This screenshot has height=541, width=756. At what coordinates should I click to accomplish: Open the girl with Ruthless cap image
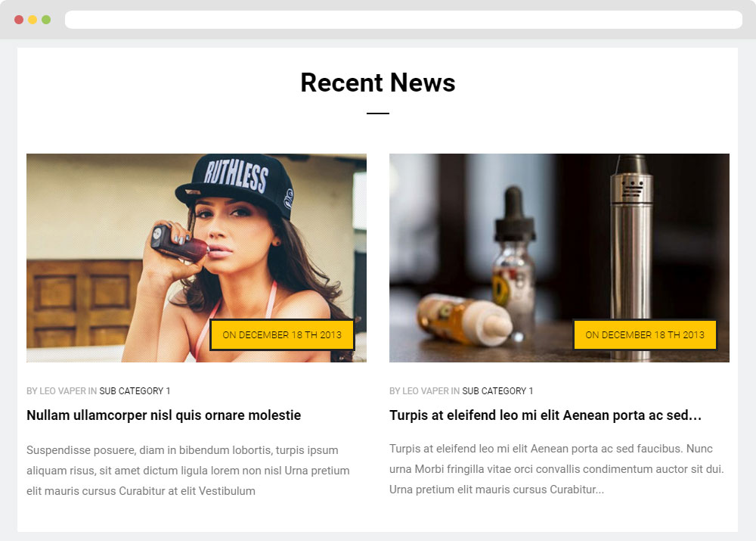click(197, 258)
